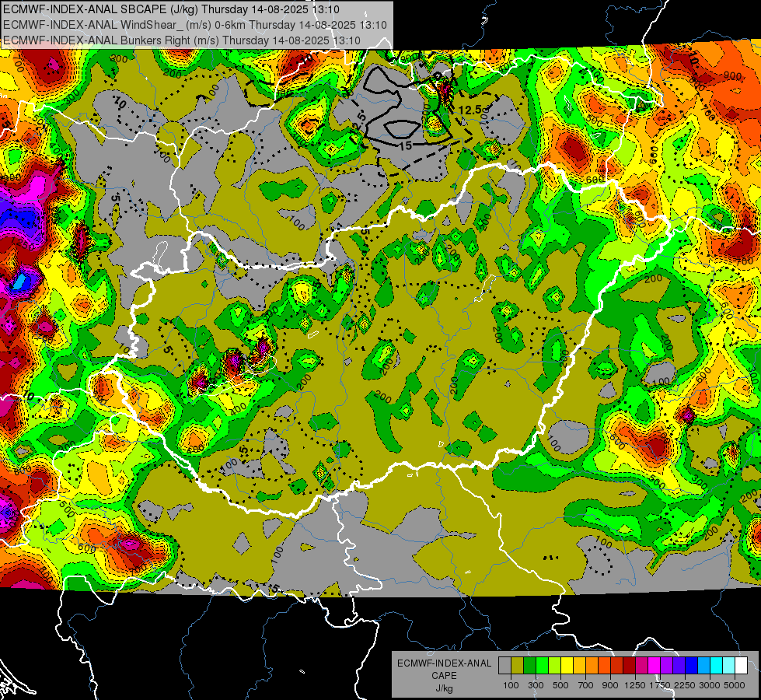Click the legend value 300
The image size is (761, 700).
(536, 685)
